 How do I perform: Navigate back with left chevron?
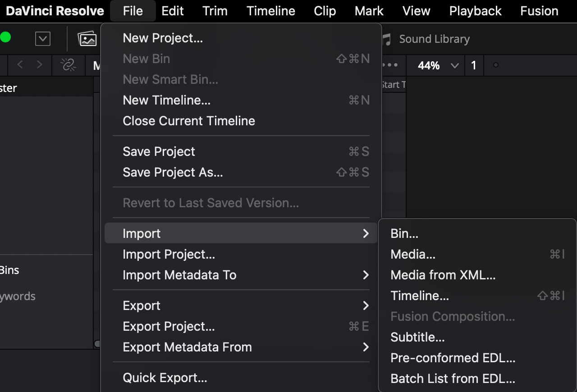click(20, 65)
